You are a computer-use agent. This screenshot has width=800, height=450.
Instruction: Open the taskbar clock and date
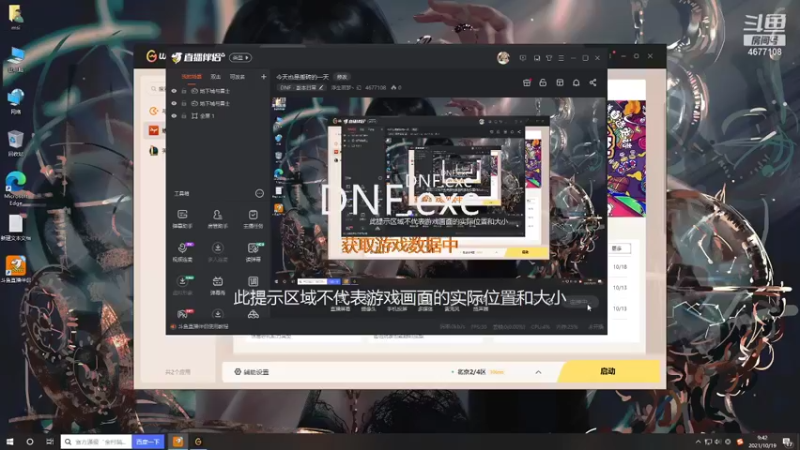(x=763, y=442)
